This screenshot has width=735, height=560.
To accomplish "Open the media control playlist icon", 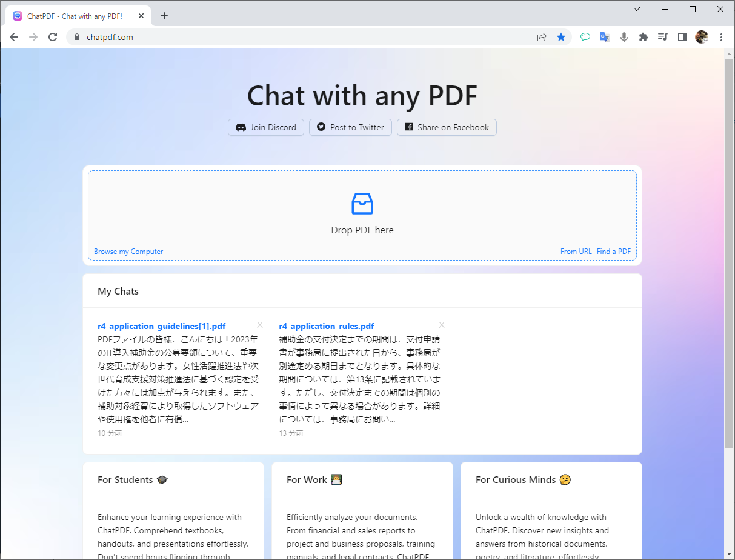I will click(x=663, y=37).
